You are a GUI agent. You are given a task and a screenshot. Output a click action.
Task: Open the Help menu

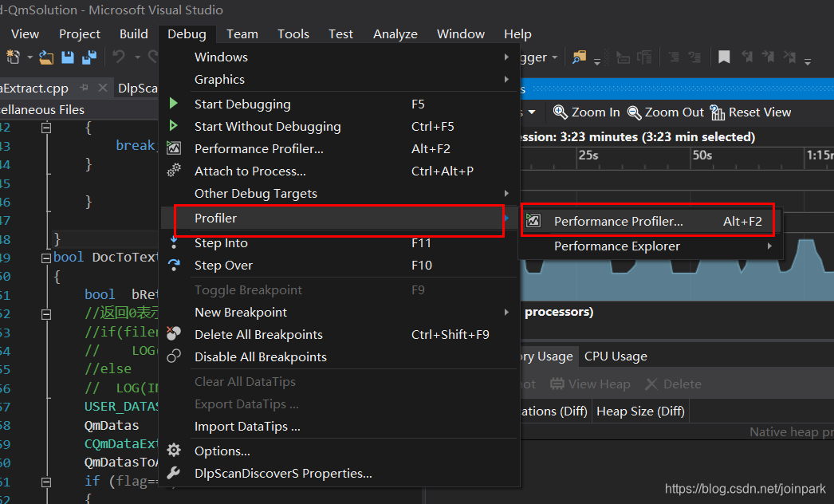point(517,34)
